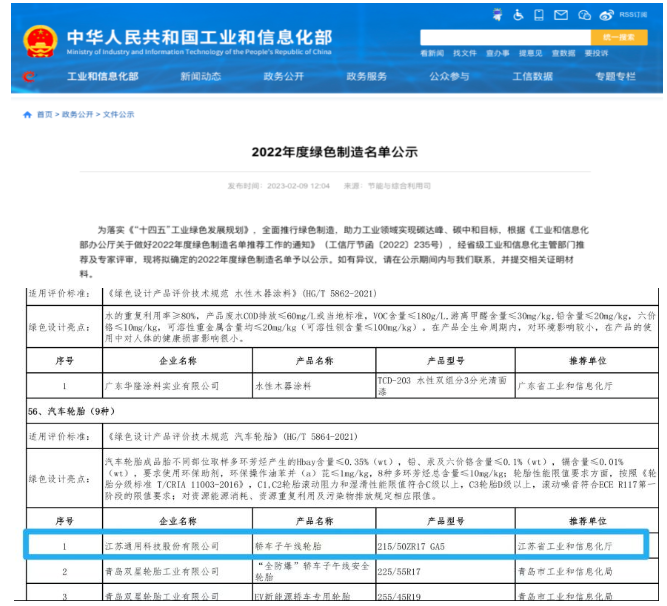Click the home icon in breadcrumb
667x606 pixels.
(27, 114)
